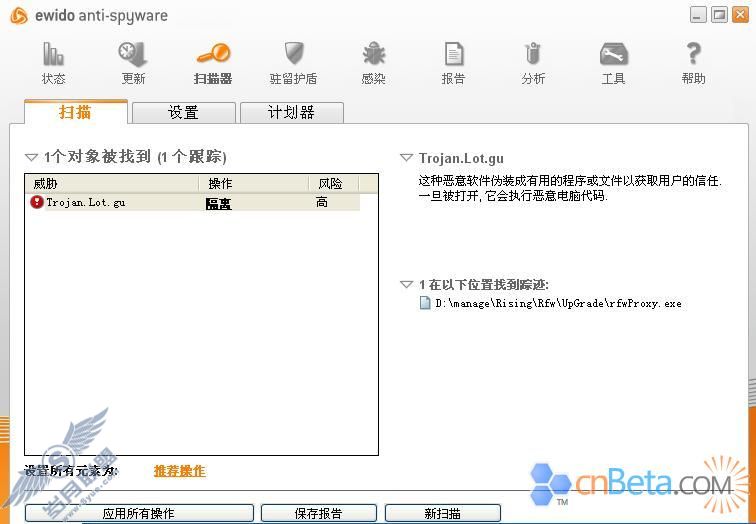Sort by the 操作 column header

[x=254, y=184]
